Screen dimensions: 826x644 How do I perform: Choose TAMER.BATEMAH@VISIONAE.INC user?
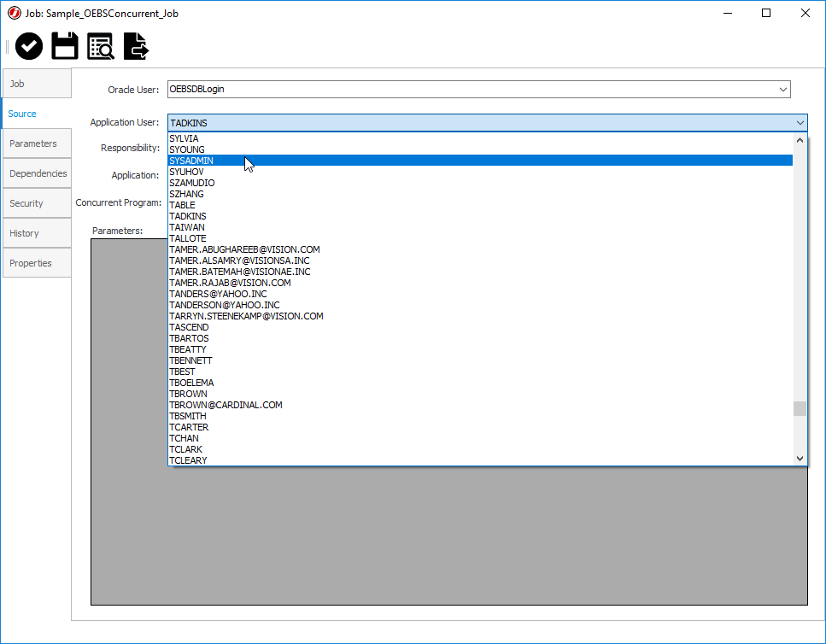[480, 272]
